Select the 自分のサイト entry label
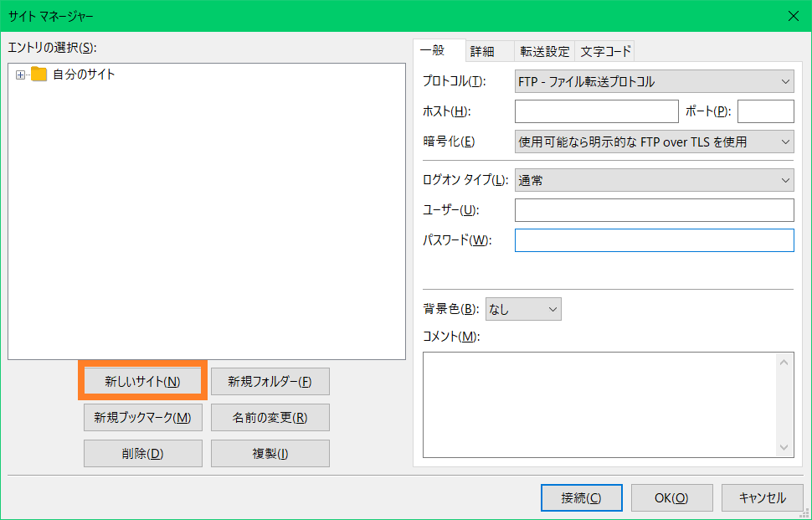The width and height of the screenshot is (812, 520). click(84, 74)
